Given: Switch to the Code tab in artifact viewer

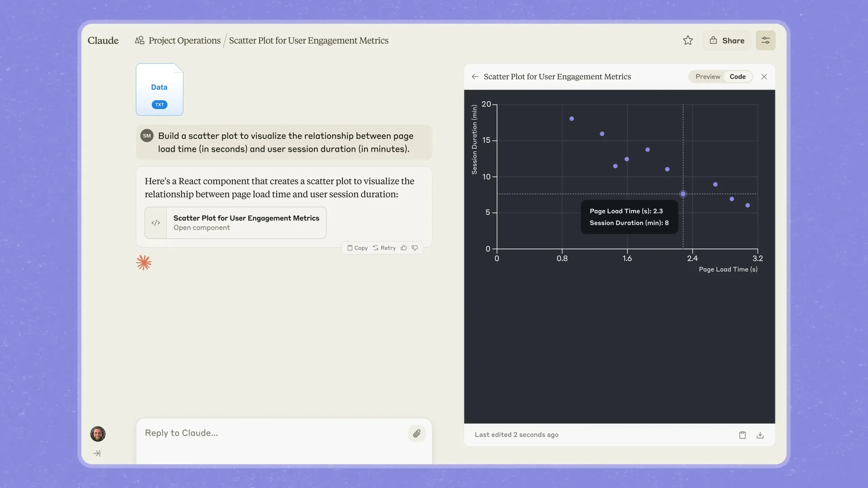Looking at the screenshot, I should [x=737, y=77].
